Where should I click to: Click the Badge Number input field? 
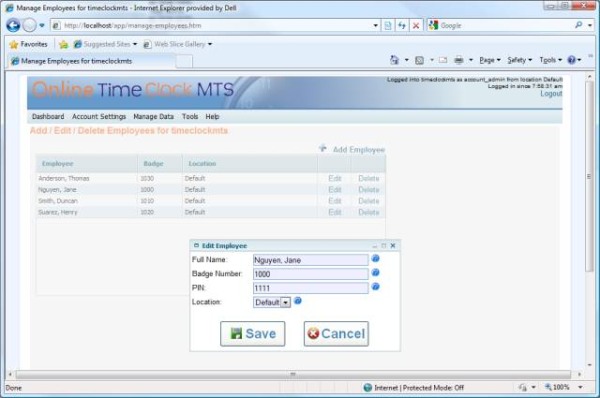coord(310,274)
